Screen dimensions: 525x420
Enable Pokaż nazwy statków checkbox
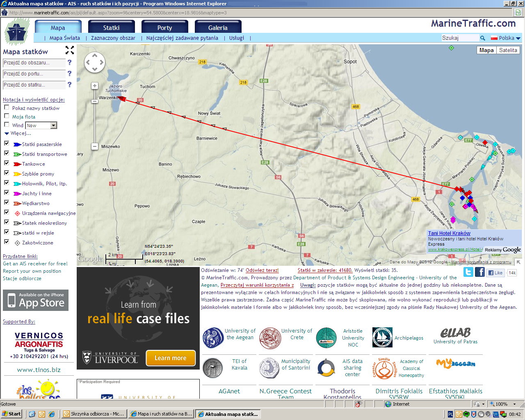pos(7,107)
